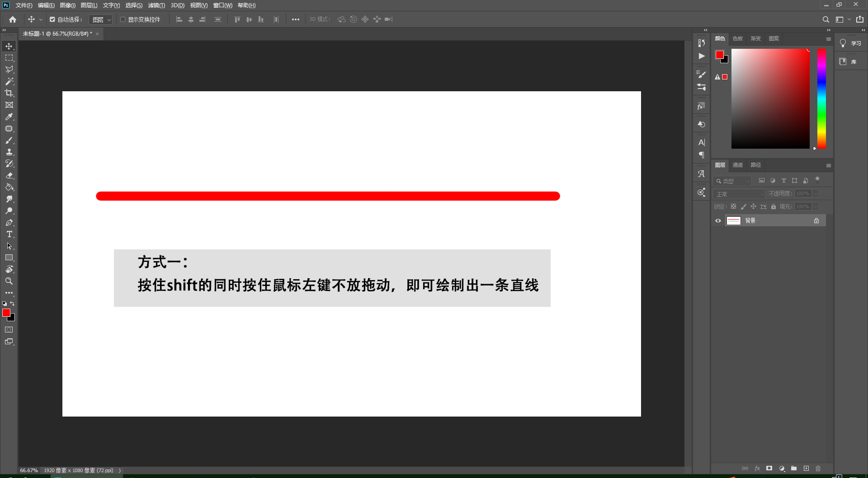Open the opacity 不透明度 dropdown arrow
Viewport: 868px width, 478px height.
[816, 193]
